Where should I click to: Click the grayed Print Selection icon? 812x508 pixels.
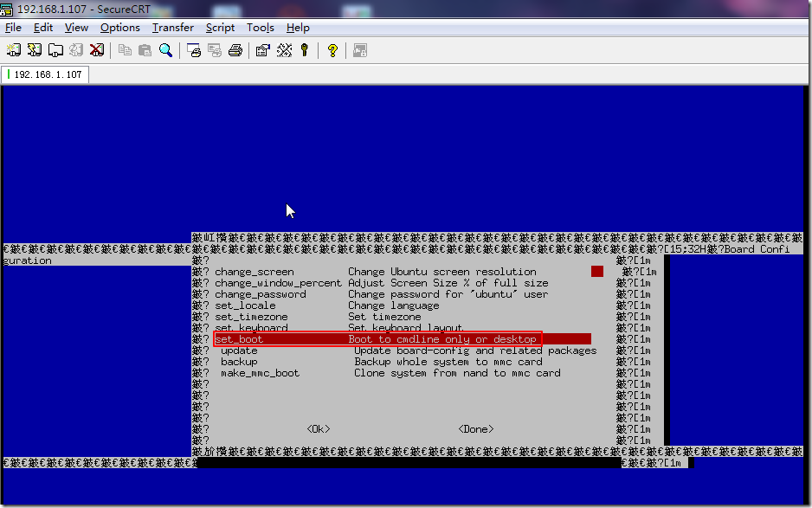(215, 50)
